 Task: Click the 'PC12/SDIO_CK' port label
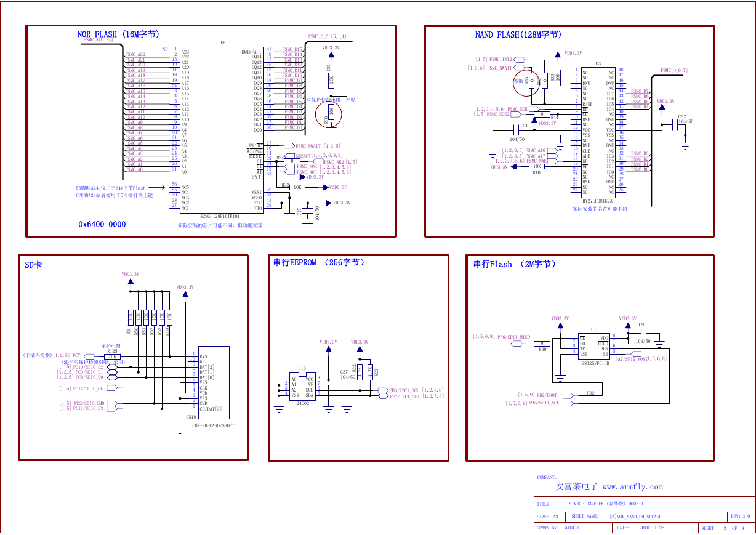[88, 388]
